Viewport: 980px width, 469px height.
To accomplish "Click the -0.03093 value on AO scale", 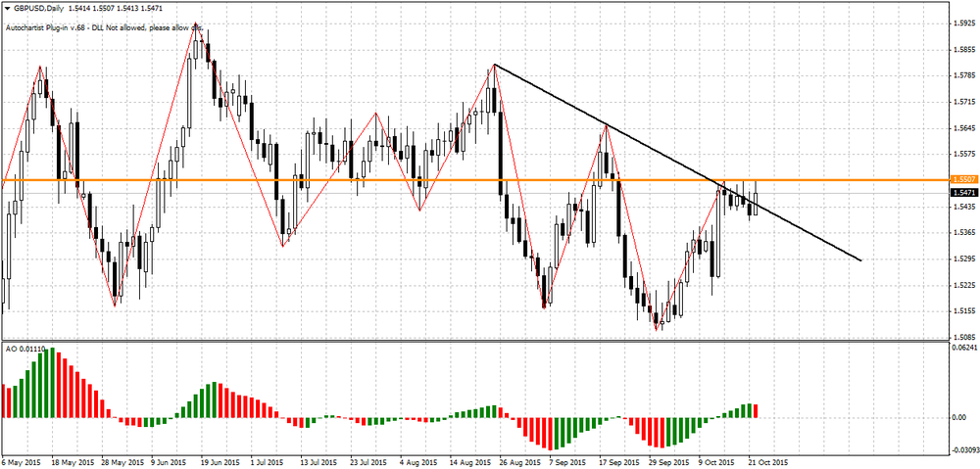I will click(x=963, y=450).
